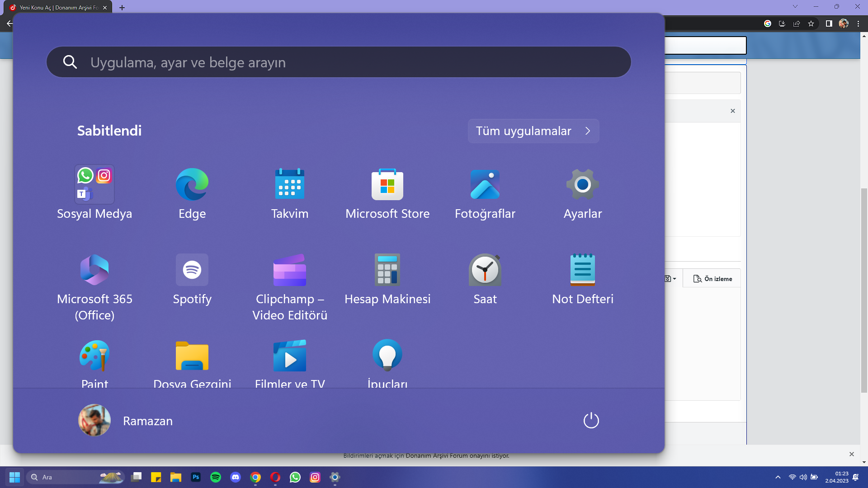Open Ramazan user account menu
The height and width of the screenshot is (488, 868).
(126, 421)
